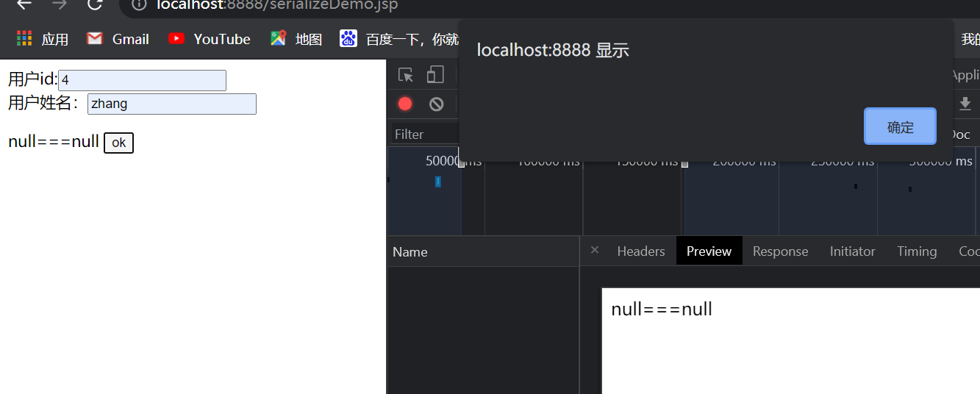Switch to the Timing tab
Viewport: 980px width, 394px height.
click(917, 251)
